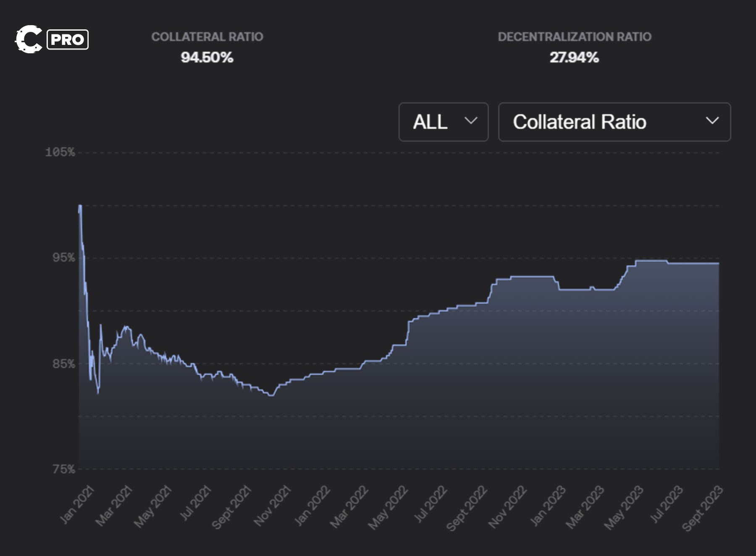The image size is (756, 556).
Task: Select the 27.94% decentralization ratio value
Action: (574, 57)
